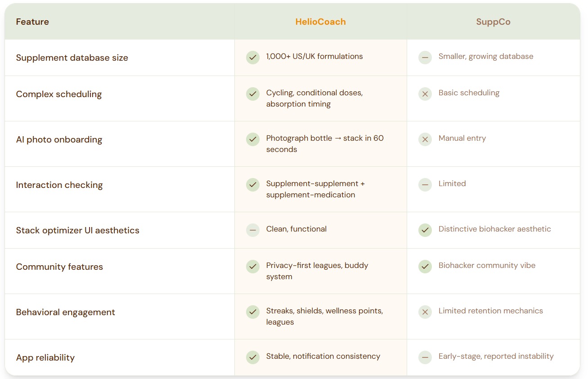The width and height of the screenshot is (588, 379).
Task: Click the X icon next to Basic scheduling
Action: coord(425,94)
